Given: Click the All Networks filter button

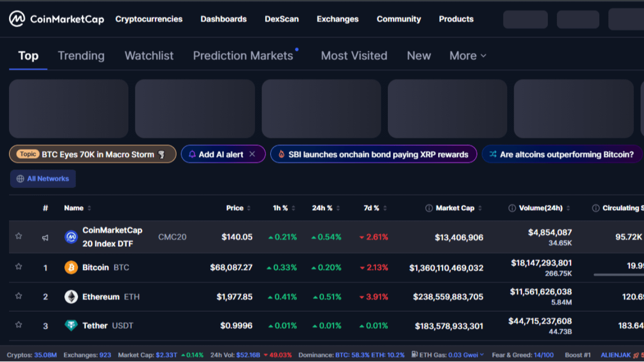Looking at the screenshot, I should (43, 178).
